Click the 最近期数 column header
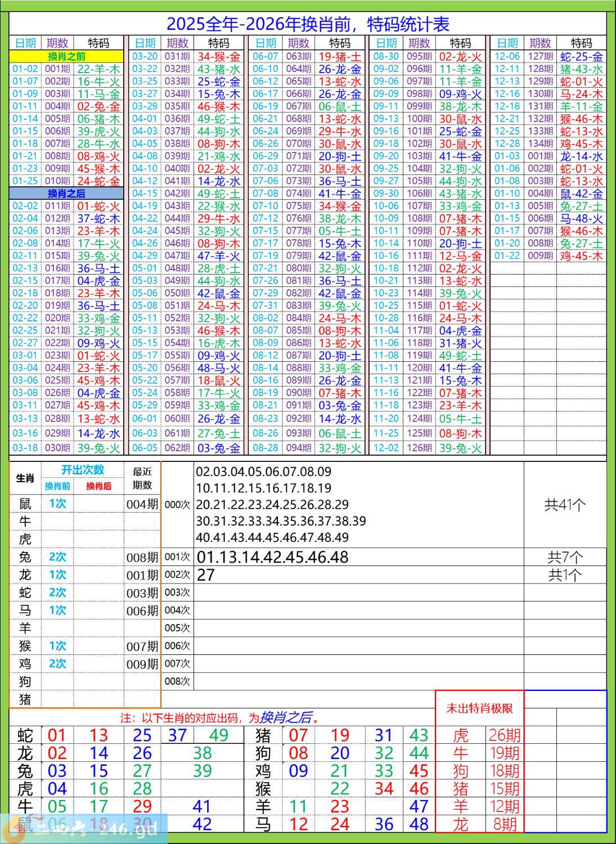Image resolution: width=616 pixels, height=844 pixels. pos(142,478)
